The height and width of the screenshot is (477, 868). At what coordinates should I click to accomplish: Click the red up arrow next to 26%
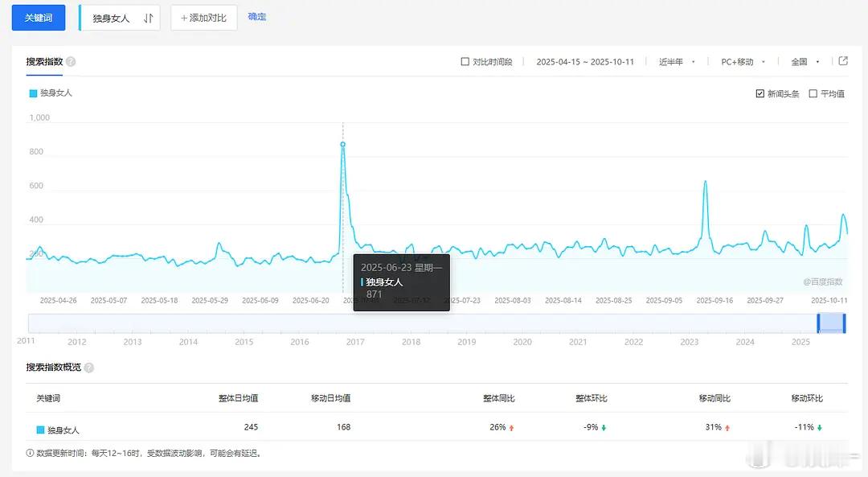click(511, 428)
